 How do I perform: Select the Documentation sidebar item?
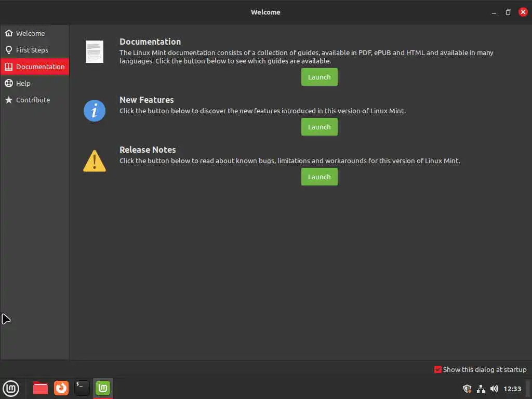pos(35,66)
